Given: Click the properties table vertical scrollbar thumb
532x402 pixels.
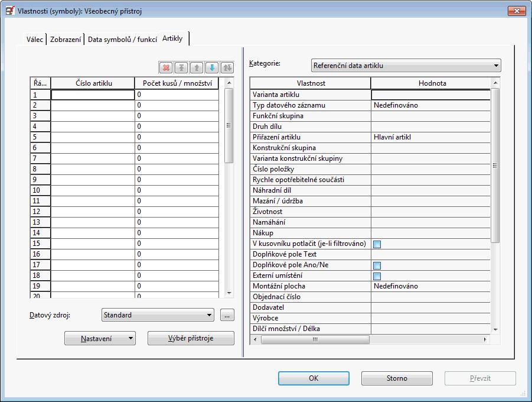Looking at the screenshot, I should (x=495, y=166).
